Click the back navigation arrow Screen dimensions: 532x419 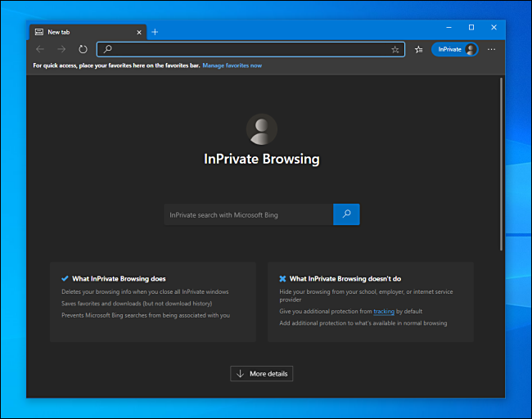tap(40, 49)
